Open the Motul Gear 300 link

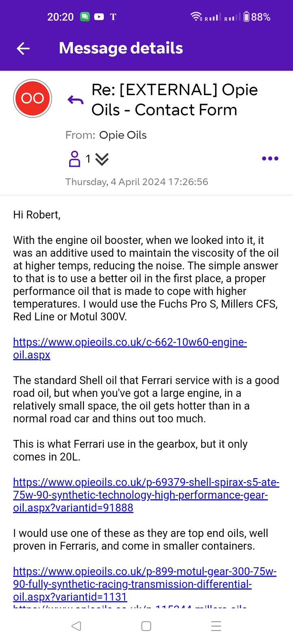click(144, 584)
